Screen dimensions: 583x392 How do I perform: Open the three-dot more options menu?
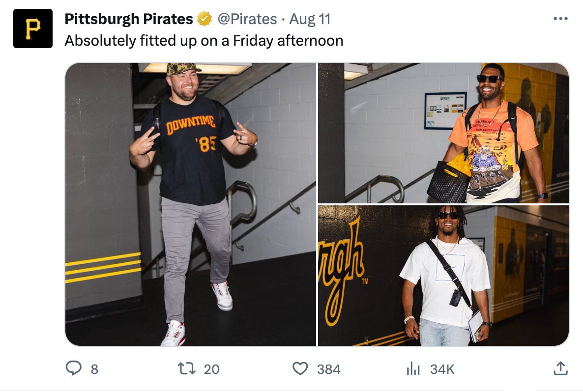560,19
